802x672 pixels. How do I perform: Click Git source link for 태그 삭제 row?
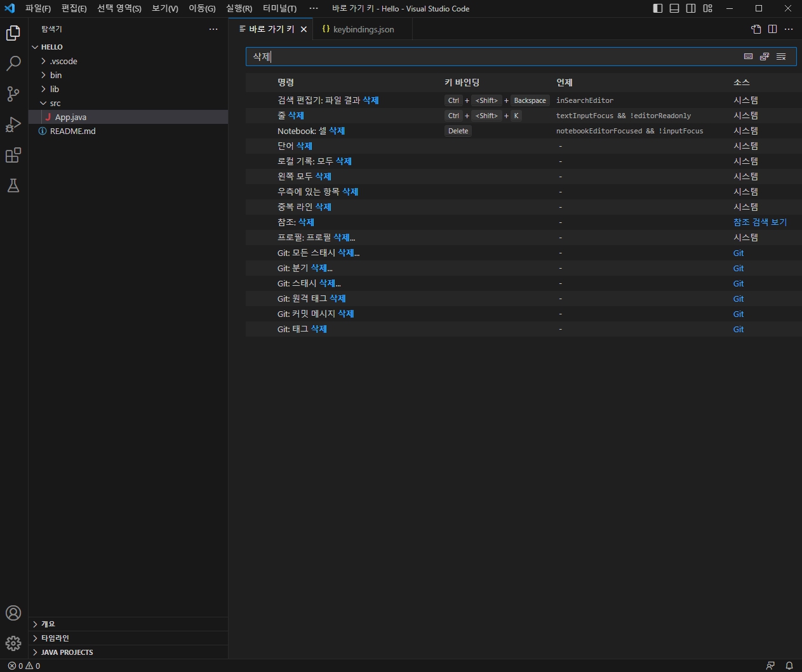739,329
